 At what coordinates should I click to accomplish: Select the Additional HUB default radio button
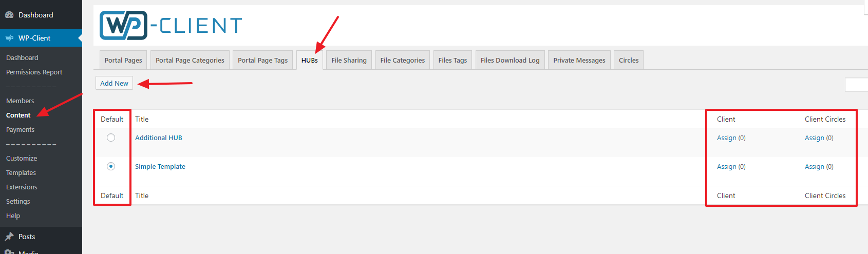click(x=111, y=138)
